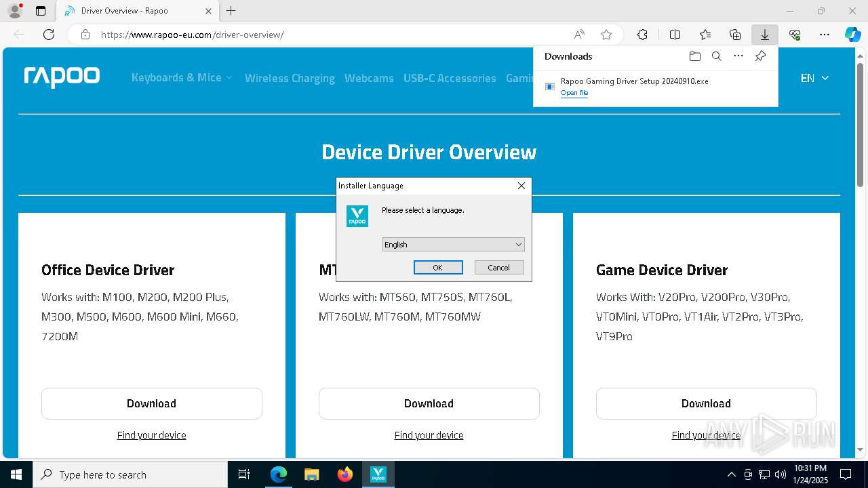Select the Driver Overview - Rapoo tab
868x488 pixels.
coord(137,11)
